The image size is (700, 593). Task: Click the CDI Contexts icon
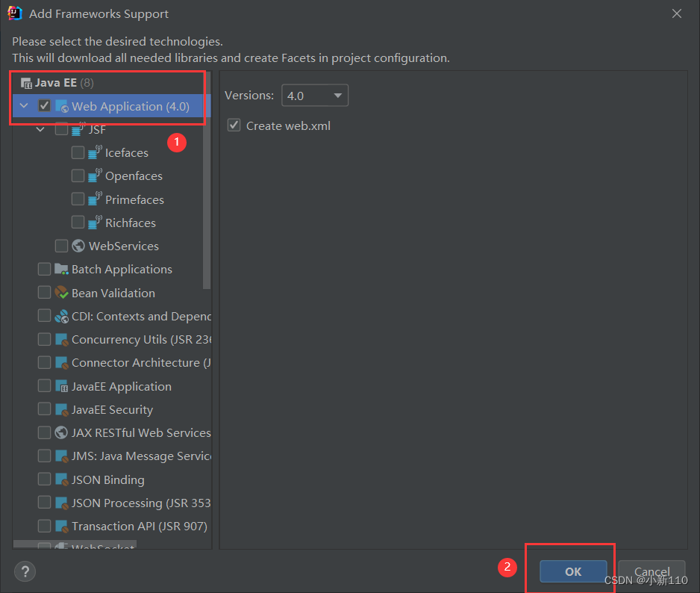[x=62, y=317]
